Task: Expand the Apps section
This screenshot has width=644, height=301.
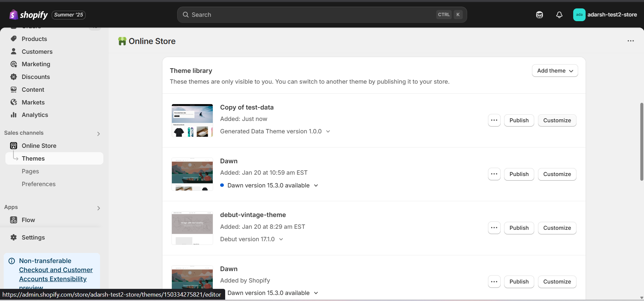Action: pyautogui.click(x=98, y=208)
